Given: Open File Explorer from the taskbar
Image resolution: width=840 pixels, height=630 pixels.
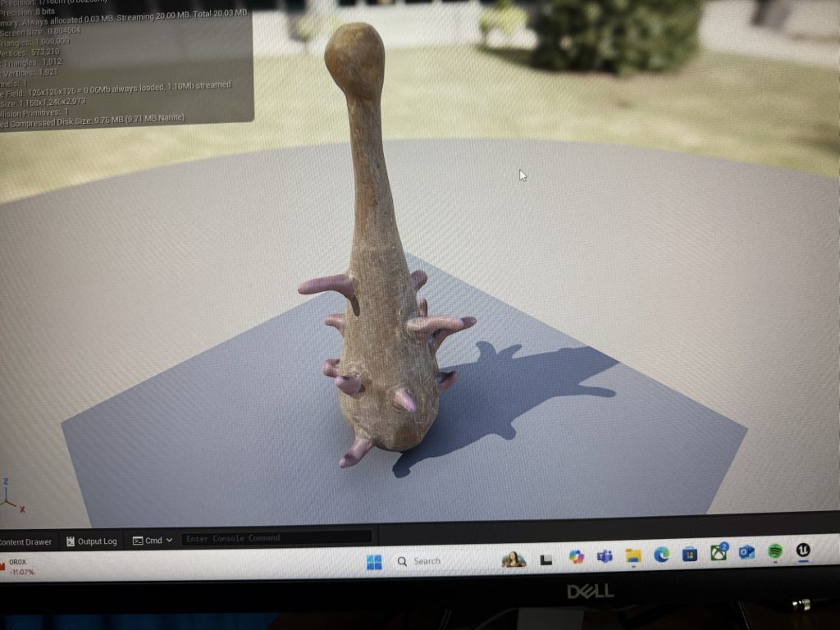Looking at the screenshot, I should click(633, 556).
